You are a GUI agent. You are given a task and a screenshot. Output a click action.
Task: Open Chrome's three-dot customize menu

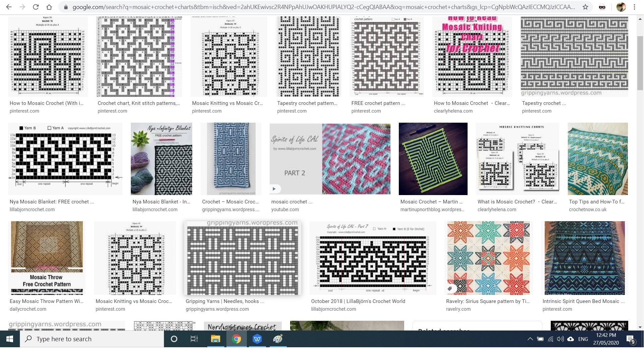pyautogui.click(x=635, y=6)
